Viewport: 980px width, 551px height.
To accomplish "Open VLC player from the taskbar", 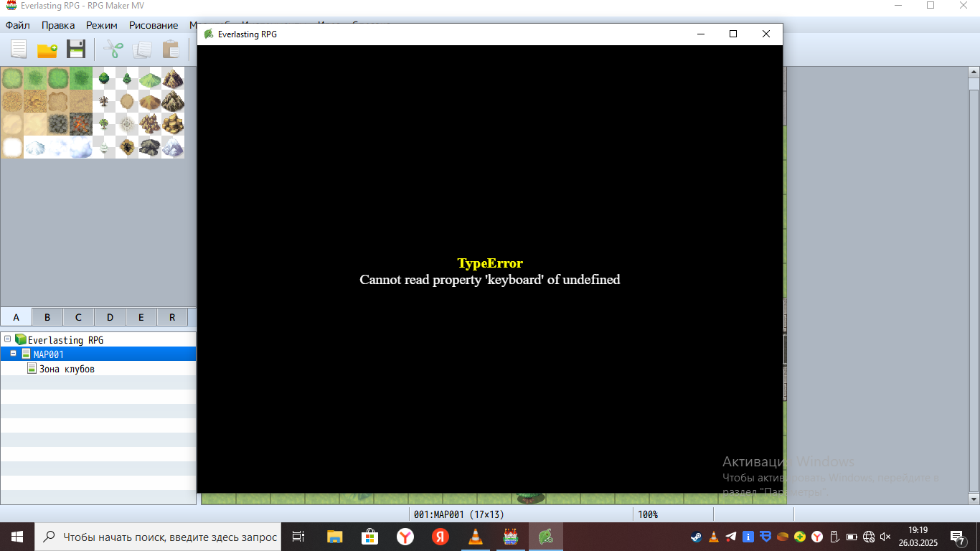I will (476, 537).
